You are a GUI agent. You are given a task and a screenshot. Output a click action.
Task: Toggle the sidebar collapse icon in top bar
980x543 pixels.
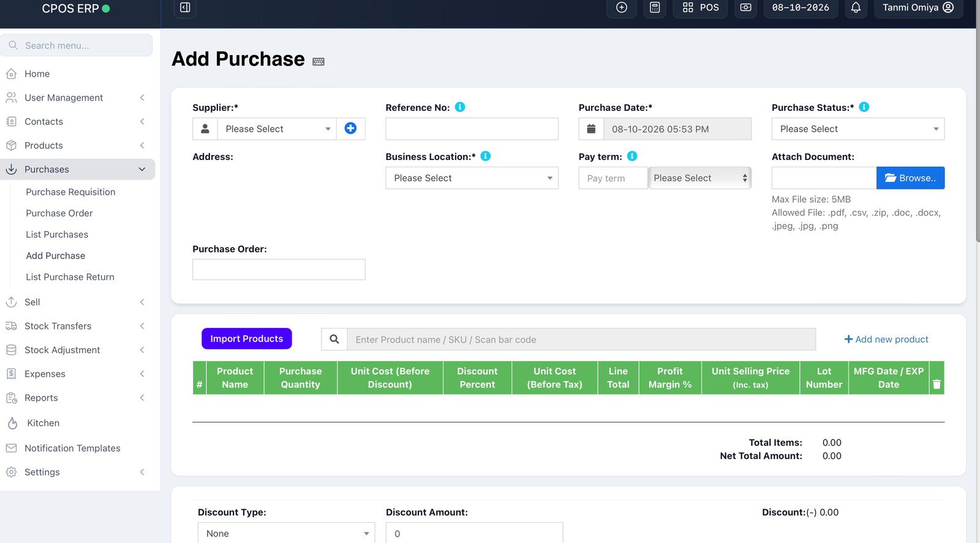[x=185, y=8]
